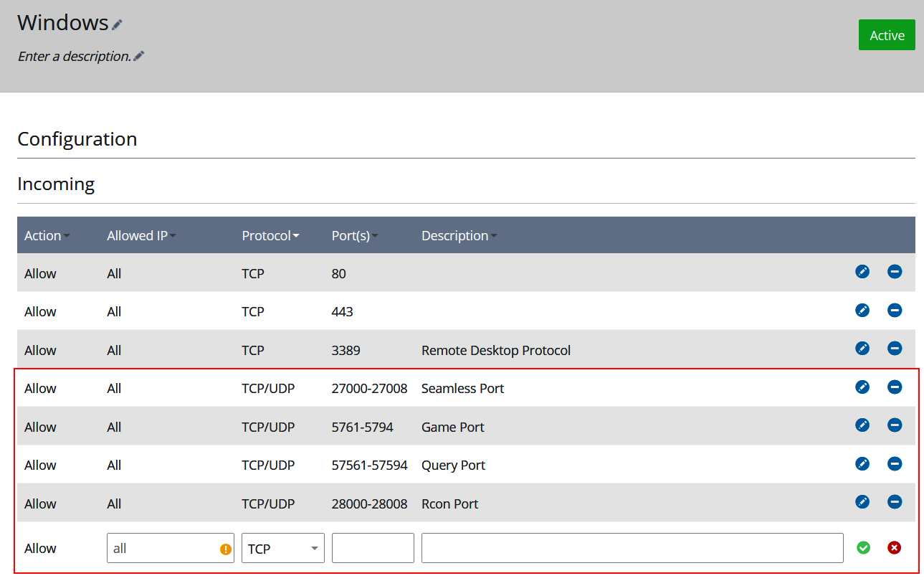Viewport: 924px width, 586px height.
Task: Open the Action column filter
Action: 67,235
